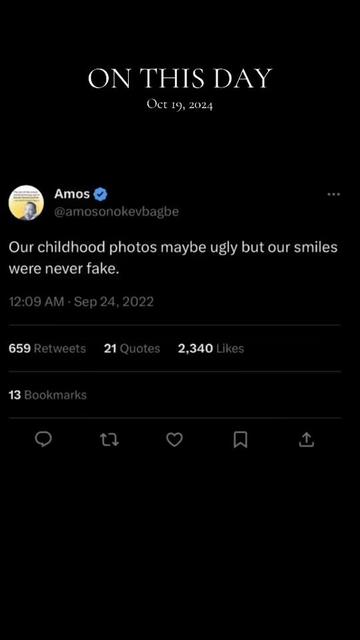This screenshot has width=360, height=640.
Task: Show the 2,340 Likes list
Action: click(211, 349)
